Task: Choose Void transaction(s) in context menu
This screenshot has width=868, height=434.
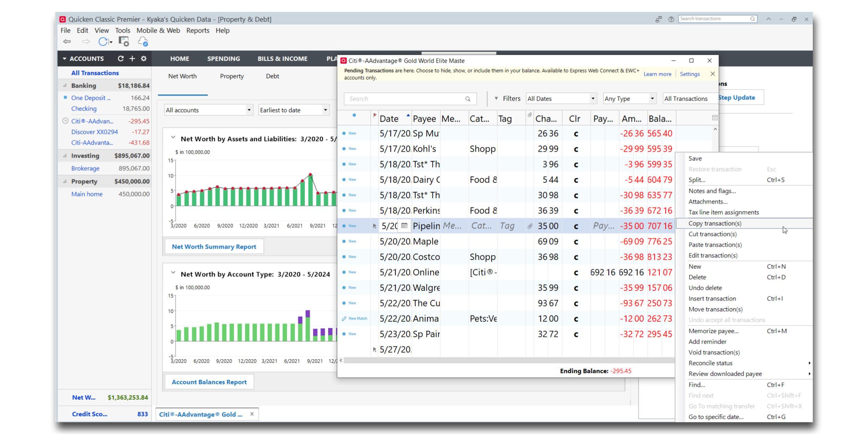Action: pyautogui.click(x=714, y=352)
